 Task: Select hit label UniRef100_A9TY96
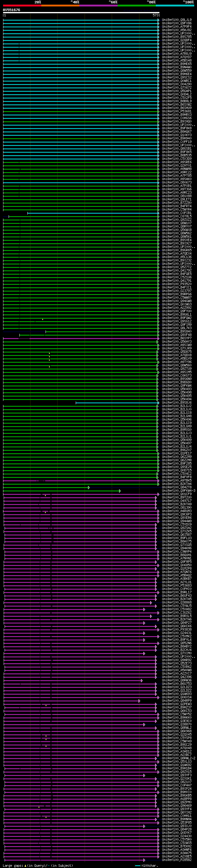177,362
